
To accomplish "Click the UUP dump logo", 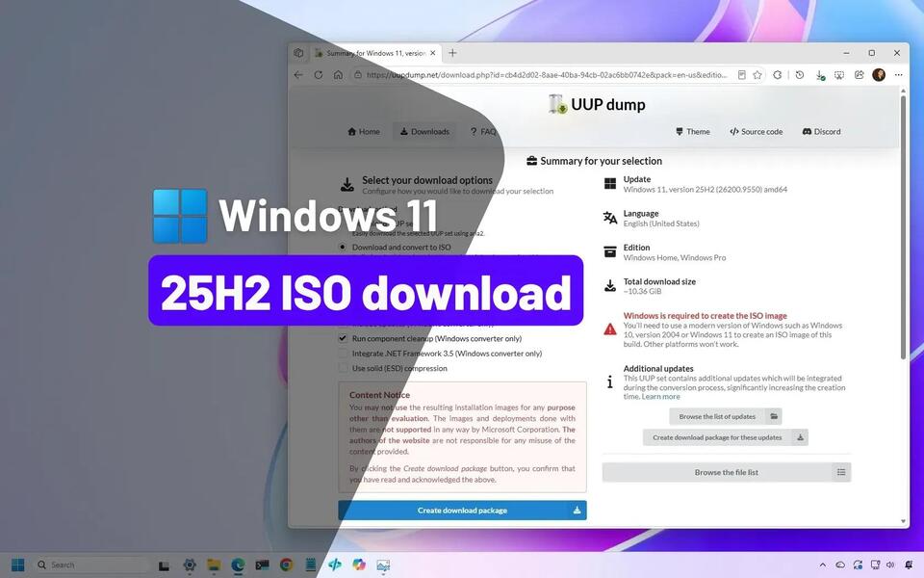I will coord(597,104).
